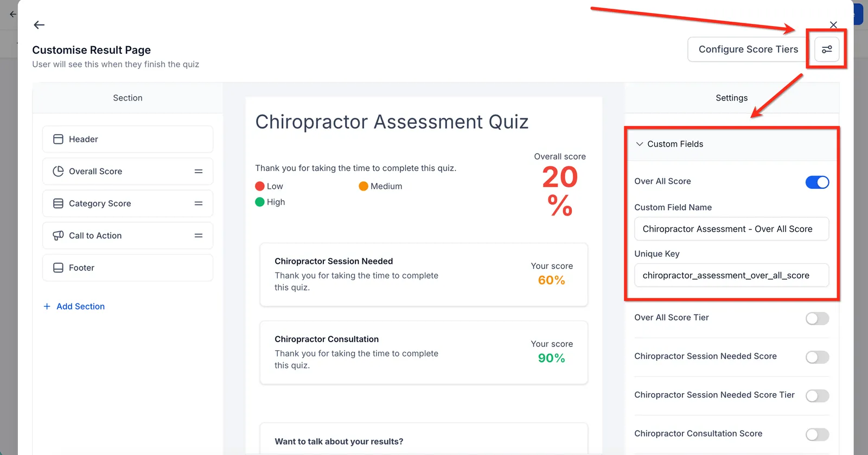Grab the Category Score reorder handle
Screen dimensions: 868x455
(199, 203)
